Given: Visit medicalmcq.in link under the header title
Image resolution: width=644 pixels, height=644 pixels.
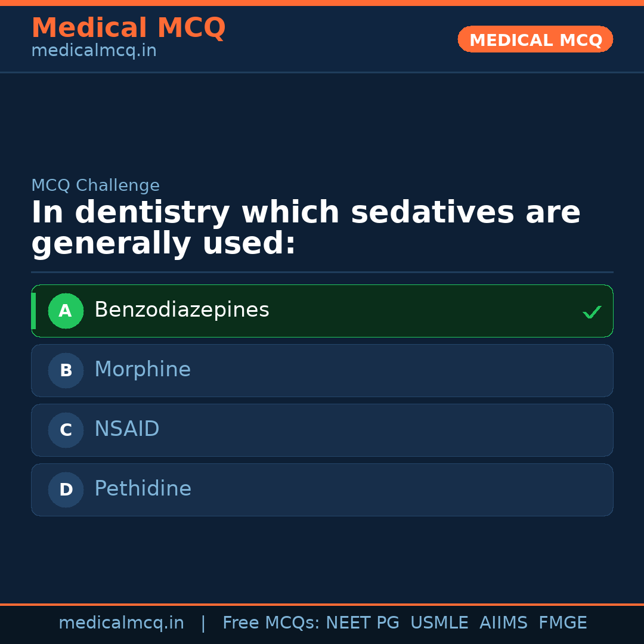Looking at the screenshot, I should (94, 51).
